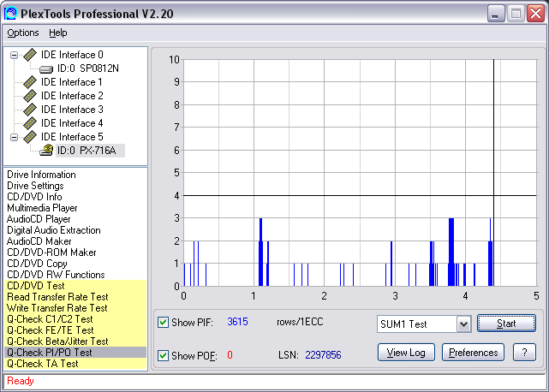Viewport: 549px width, 392px height.
Task: Minimize the PlexTools window
Action: (x=496, y=14)
